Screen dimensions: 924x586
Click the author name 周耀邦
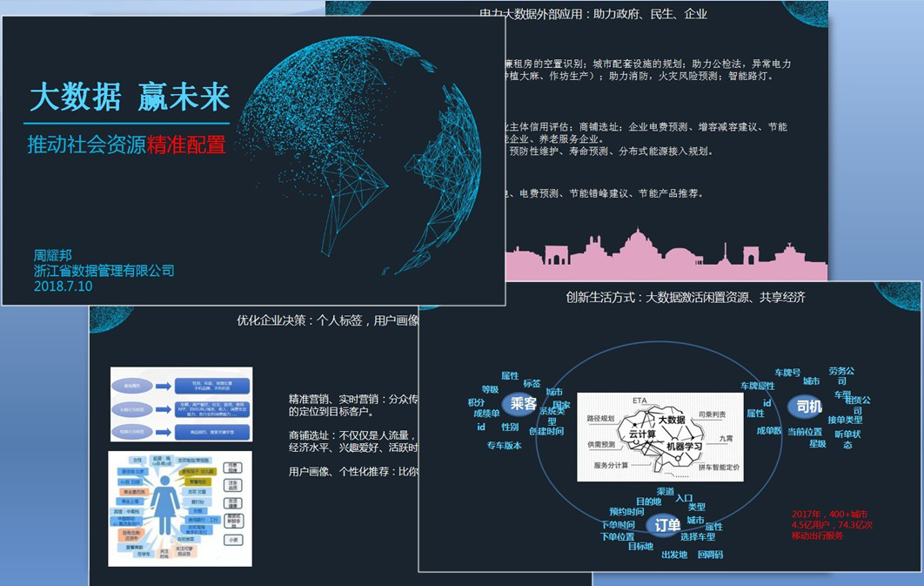(x=52, y=255)
